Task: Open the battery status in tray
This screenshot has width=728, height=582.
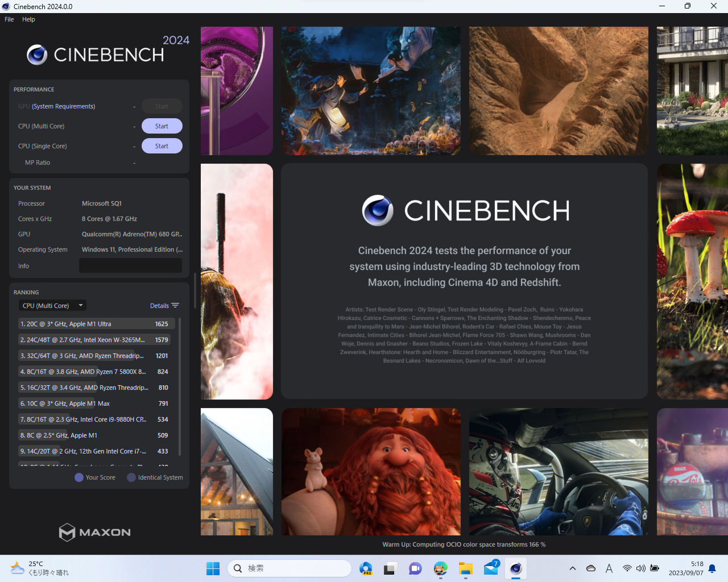Action: (x=655, y=568)
